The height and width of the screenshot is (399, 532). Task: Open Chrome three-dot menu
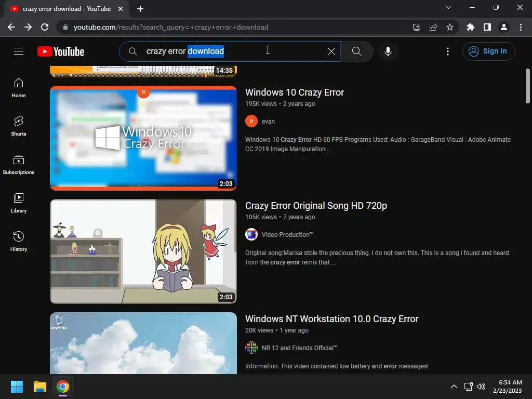[x=521, y=27]
